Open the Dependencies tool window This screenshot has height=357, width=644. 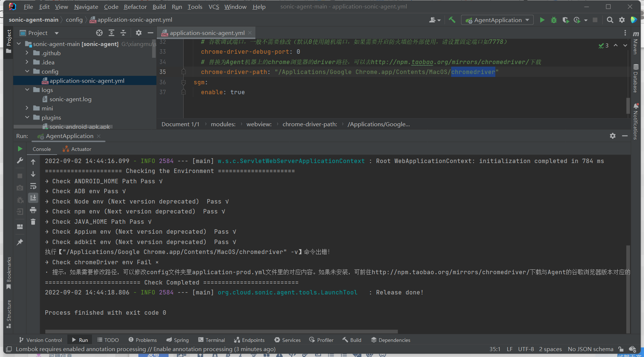pyautogui.click(x=390, y=340)
